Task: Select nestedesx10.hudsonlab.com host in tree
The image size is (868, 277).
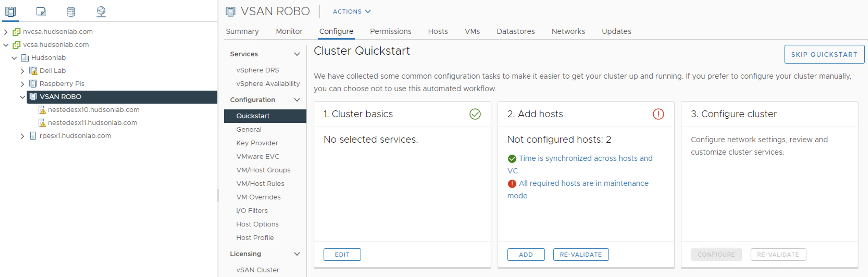Action: (93, 110)
